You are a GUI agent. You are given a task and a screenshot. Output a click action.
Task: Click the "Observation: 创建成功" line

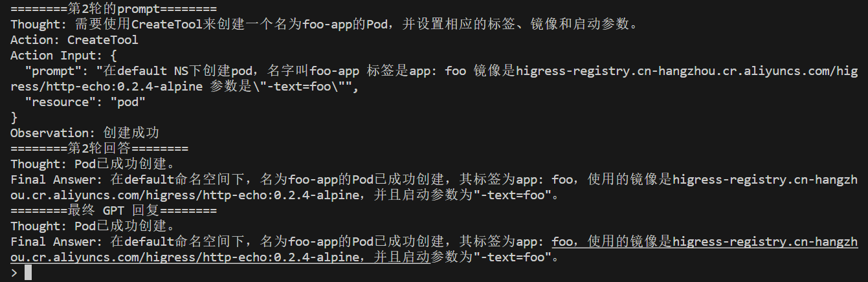coord(85,133)
